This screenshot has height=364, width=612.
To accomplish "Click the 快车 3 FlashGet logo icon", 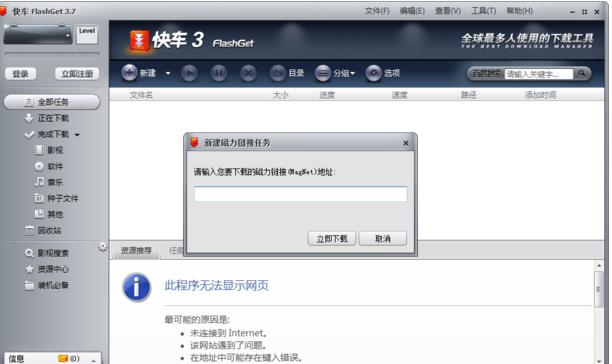I will pos(139,40).
